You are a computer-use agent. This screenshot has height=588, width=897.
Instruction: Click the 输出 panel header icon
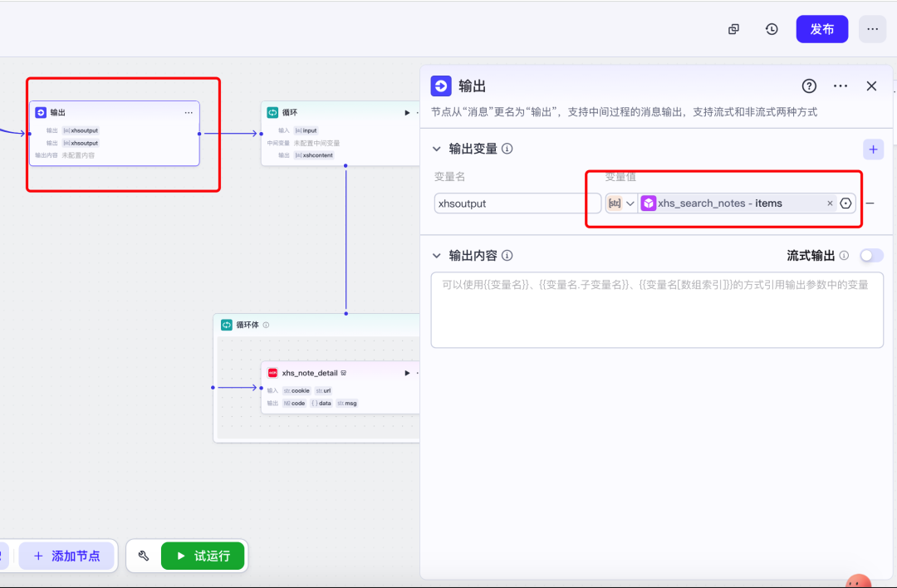[x=441, y=86]
